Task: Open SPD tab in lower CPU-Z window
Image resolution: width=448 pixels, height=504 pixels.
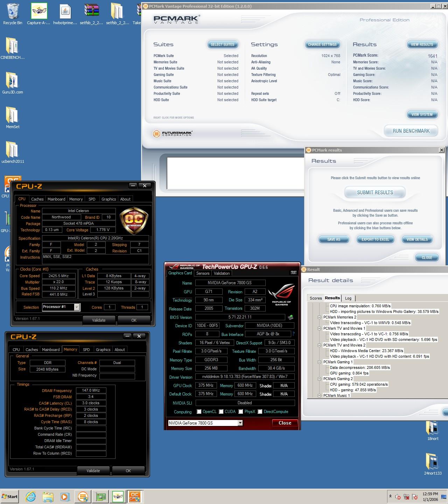Action: click(86, 350)
